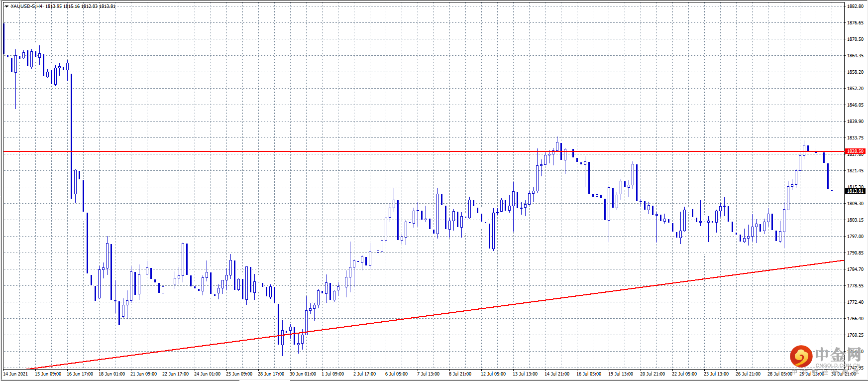Click the 16 Jun 17:00 time label

80,374
